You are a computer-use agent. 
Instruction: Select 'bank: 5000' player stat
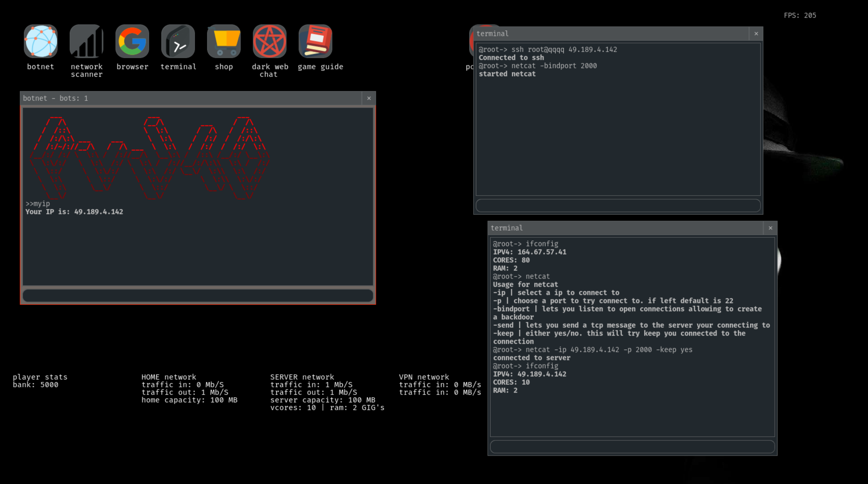(36, 385)
